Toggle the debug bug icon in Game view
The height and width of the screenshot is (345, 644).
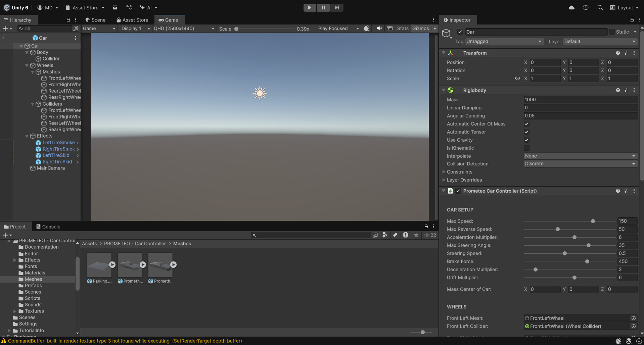pyautogui.click(x=366, y=29)
